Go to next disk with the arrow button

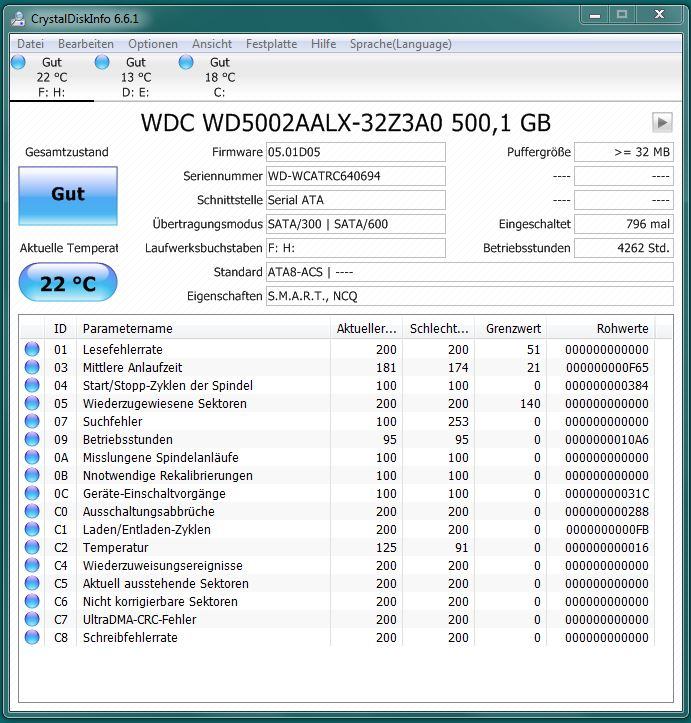click(662, 122)
